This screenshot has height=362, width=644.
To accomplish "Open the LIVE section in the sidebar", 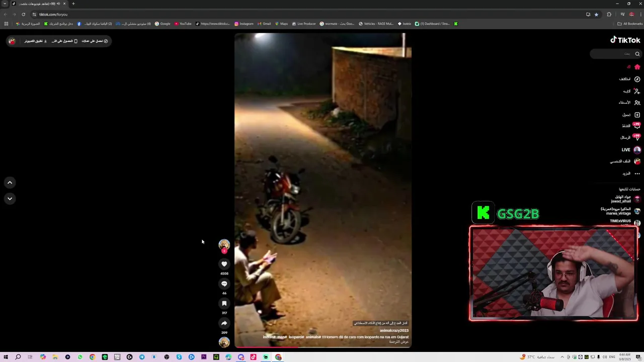I will (x=631, y=150).
